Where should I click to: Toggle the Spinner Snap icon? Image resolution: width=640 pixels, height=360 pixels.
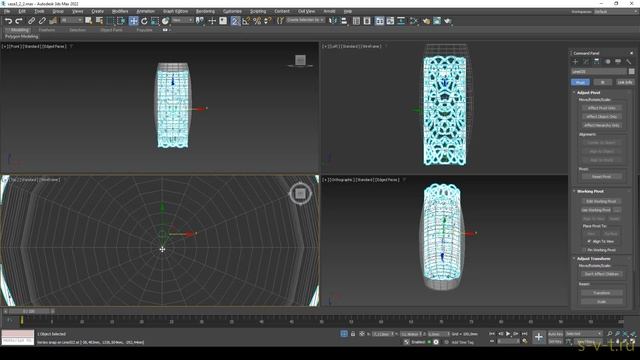tap(267, 21)
